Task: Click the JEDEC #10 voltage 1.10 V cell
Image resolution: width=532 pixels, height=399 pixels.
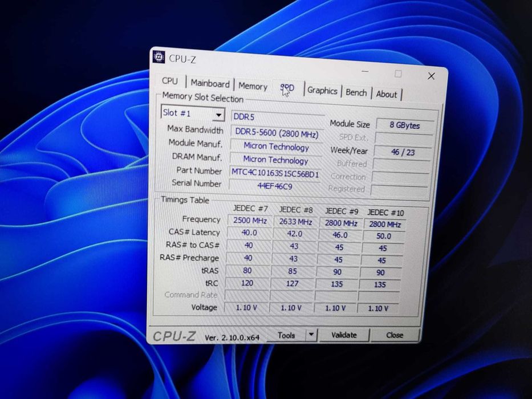Action: 378,308
